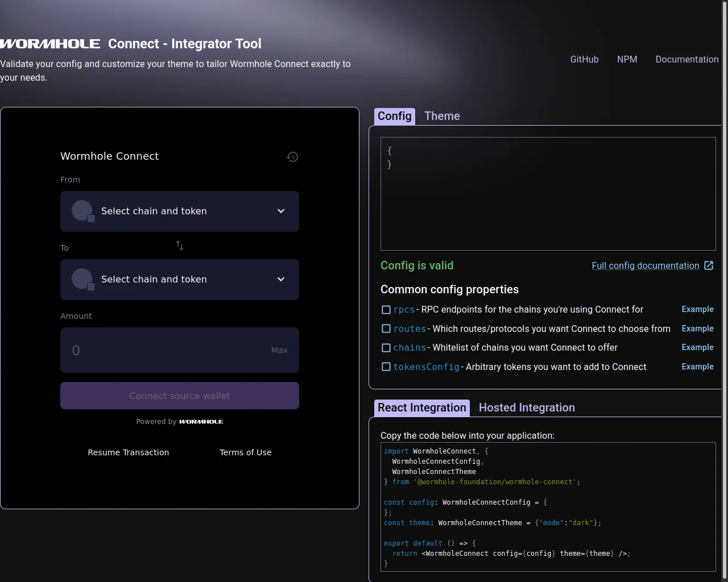Enable the tokensConfig checkbox
Image resolution: width=728 pixels, height=582 pixels.
[x=386, y=367]
